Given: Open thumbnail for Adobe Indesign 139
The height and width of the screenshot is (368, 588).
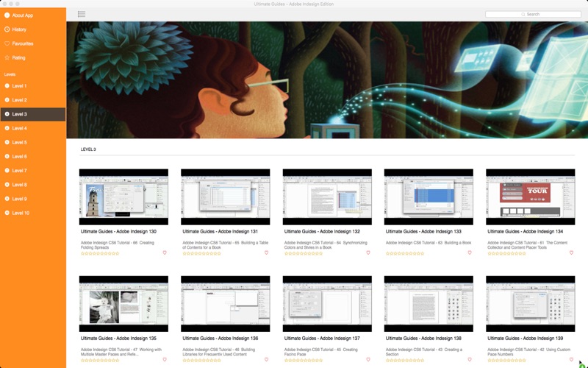Looking at the screenshot, I should [530, 304].
